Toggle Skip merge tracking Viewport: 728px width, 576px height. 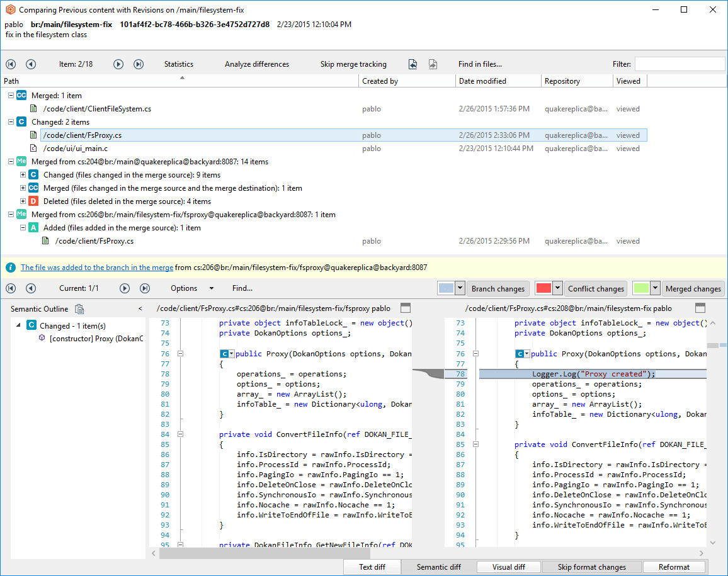353,64
